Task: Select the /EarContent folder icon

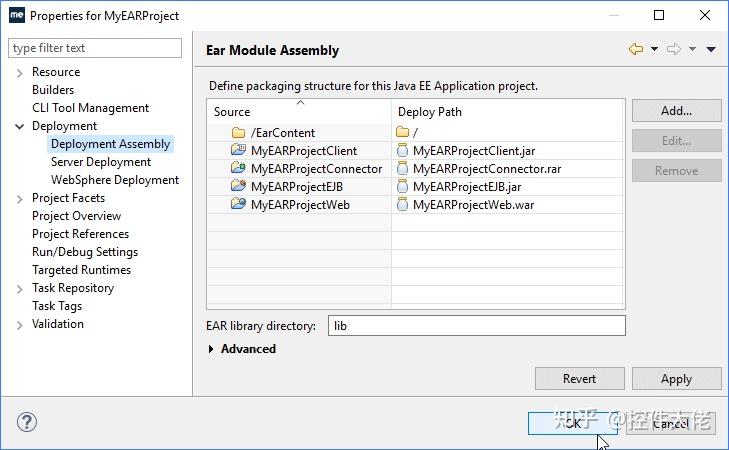Action: (238, 133)
